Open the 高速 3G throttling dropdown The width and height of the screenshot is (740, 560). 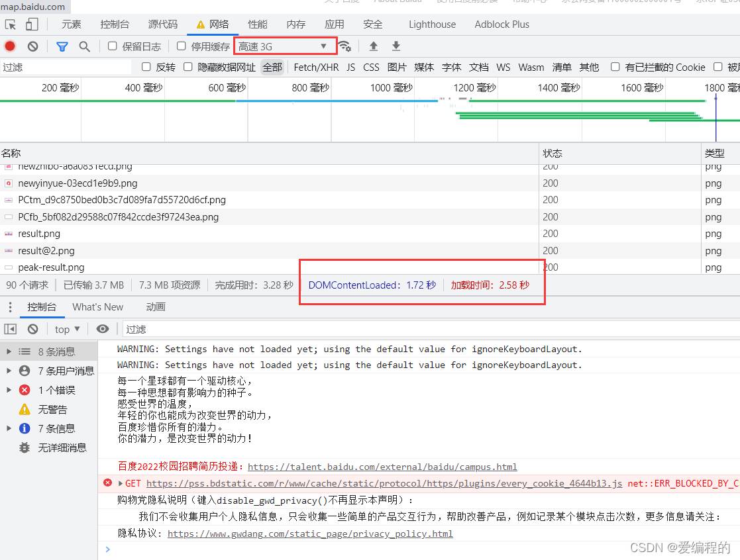285,46
